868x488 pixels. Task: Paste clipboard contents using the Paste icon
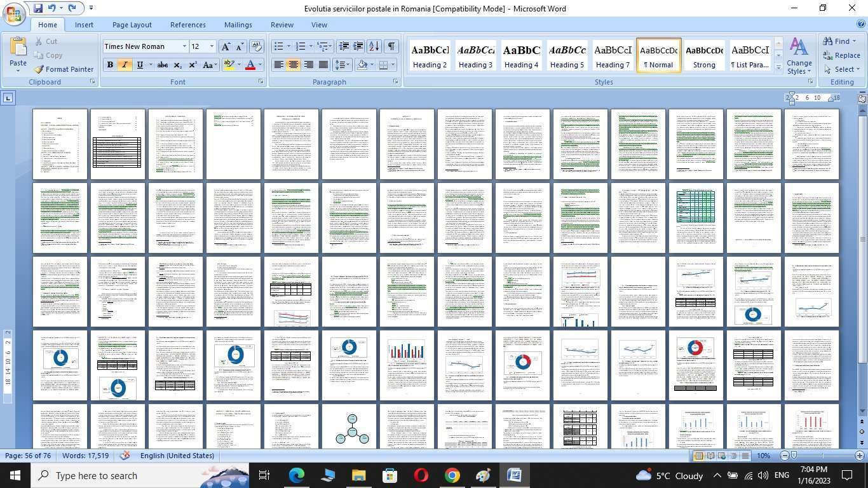tap(18, 47)
